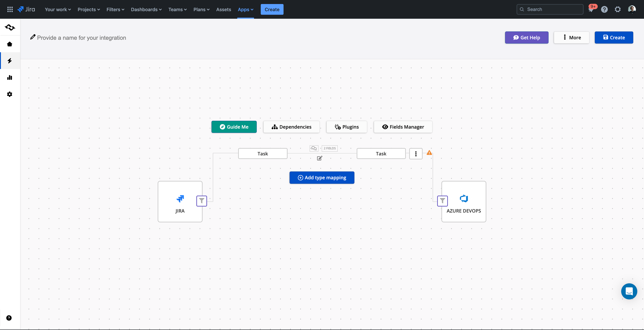This screenshot has height=330, width=644.
Task: Start the Guide Me walkthrough
Action: point(234,127)
